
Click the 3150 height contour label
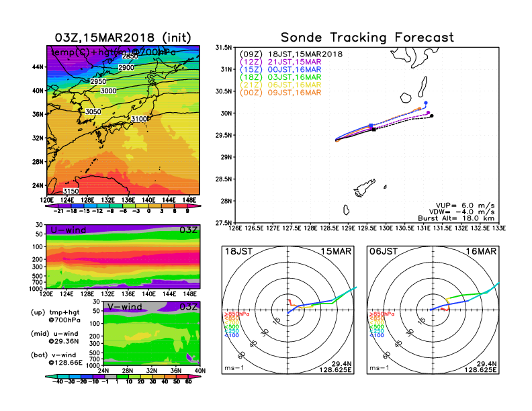(71, 191)
